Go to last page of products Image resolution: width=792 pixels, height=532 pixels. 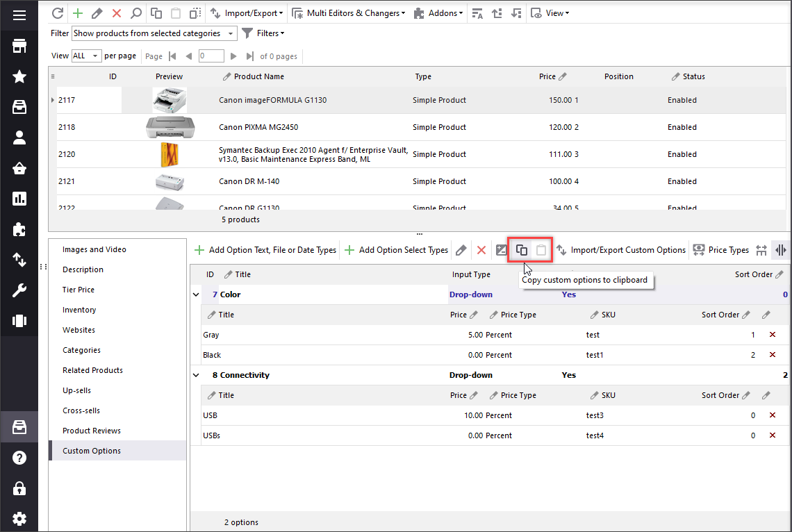(249, 56)
